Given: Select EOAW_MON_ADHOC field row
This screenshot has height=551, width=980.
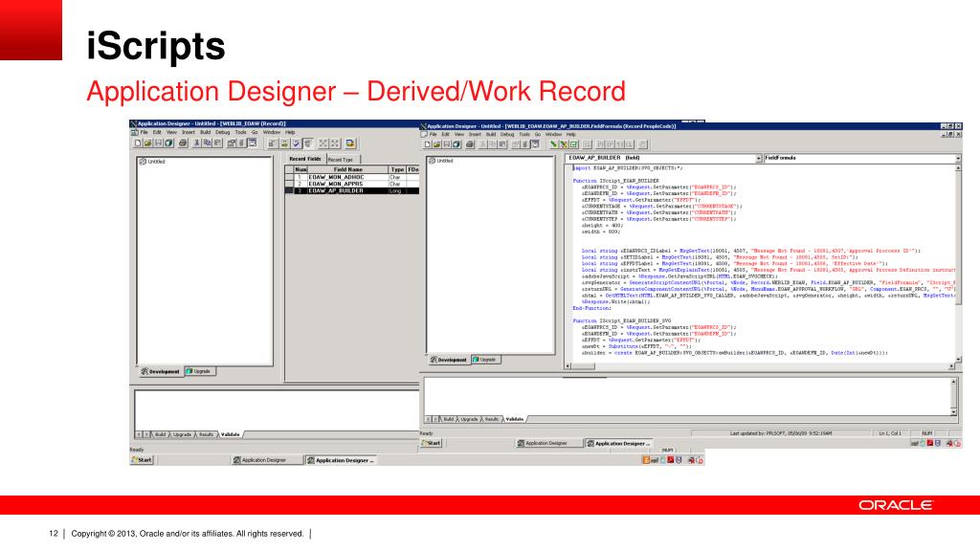Looking at the screenshot, I should (x=352, y=177).
